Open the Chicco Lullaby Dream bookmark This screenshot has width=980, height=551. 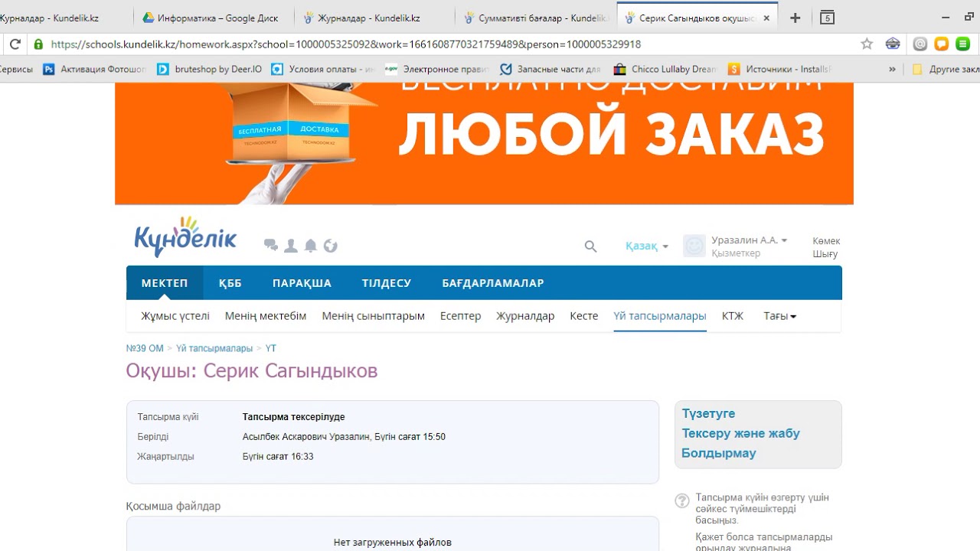[x=665, y=69]
